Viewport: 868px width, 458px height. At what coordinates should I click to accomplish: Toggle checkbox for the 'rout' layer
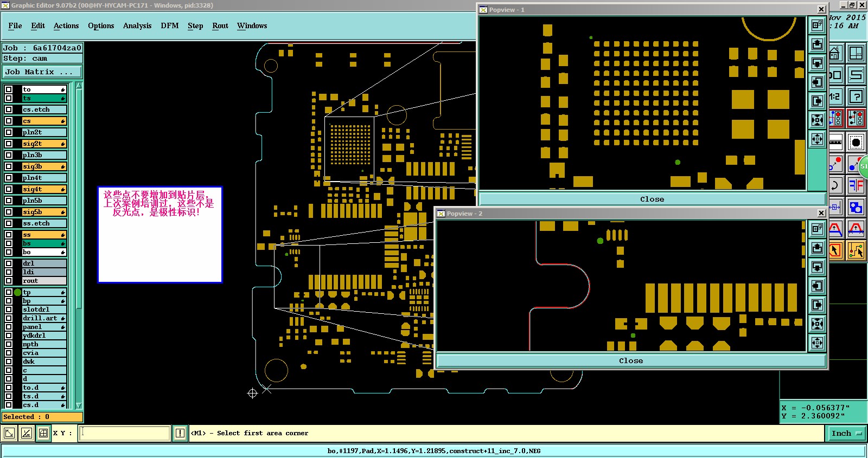point(9,281)
